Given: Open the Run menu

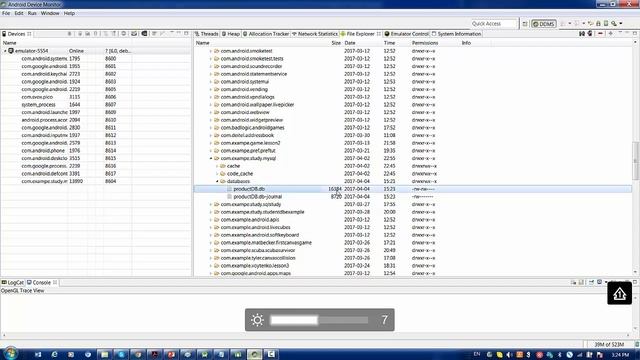Looking at the screenshot, I should coord(32,13).
